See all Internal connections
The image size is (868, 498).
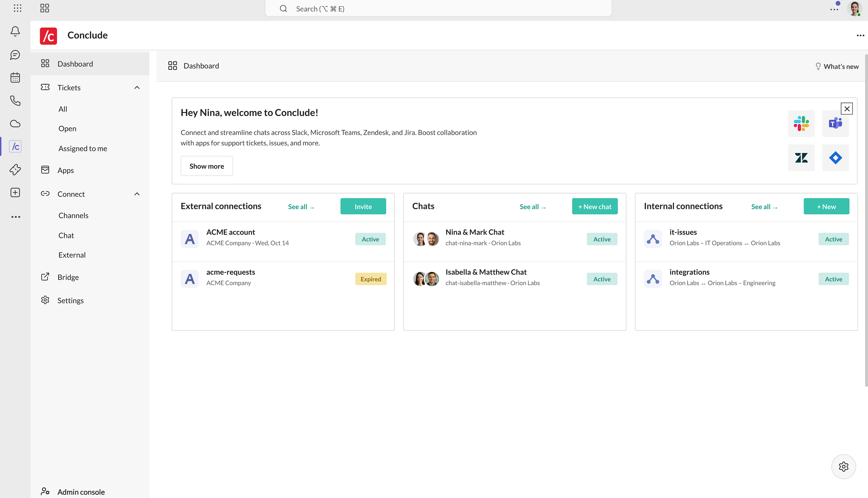point(764,207)
